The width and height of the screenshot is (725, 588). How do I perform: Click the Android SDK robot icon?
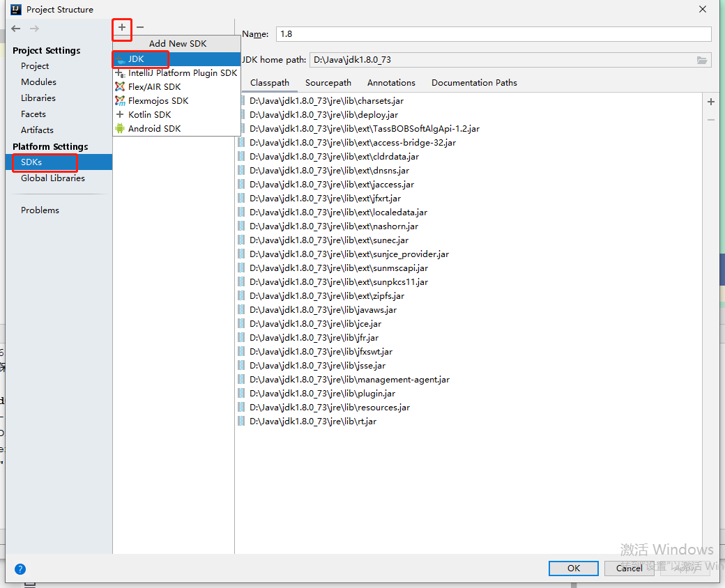tap(120, 128)
